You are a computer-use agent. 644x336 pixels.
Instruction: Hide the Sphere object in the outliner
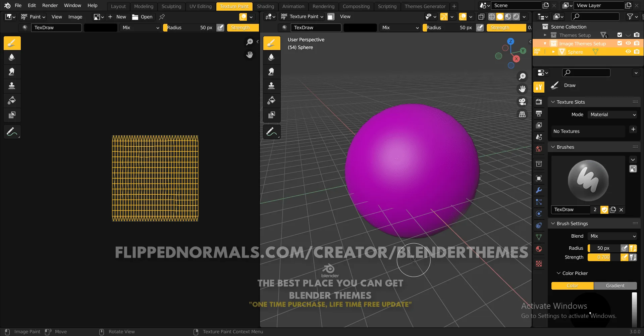pyautogui.click(x=628, y=52)
